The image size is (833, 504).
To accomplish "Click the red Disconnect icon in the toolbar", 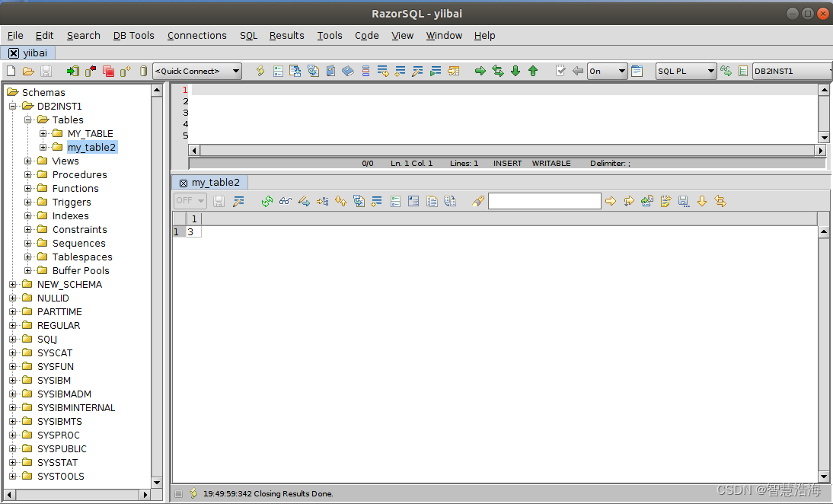I will 91,71.
